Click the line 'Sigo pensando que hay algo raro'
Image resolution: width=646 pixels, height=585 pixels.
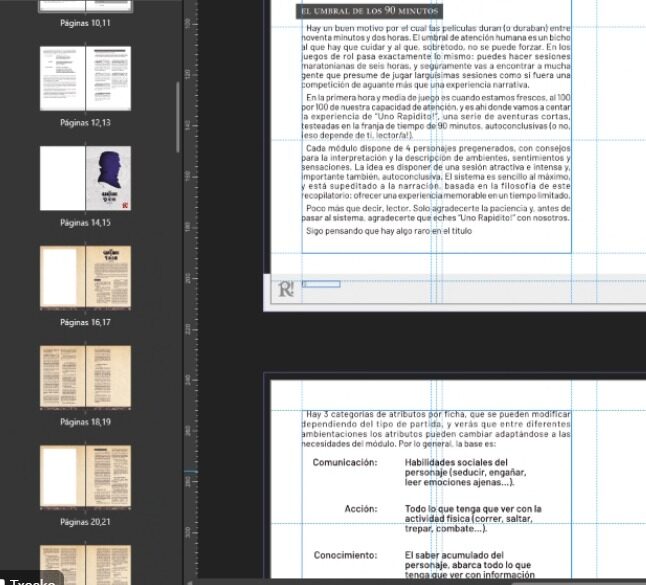[389, 231]
